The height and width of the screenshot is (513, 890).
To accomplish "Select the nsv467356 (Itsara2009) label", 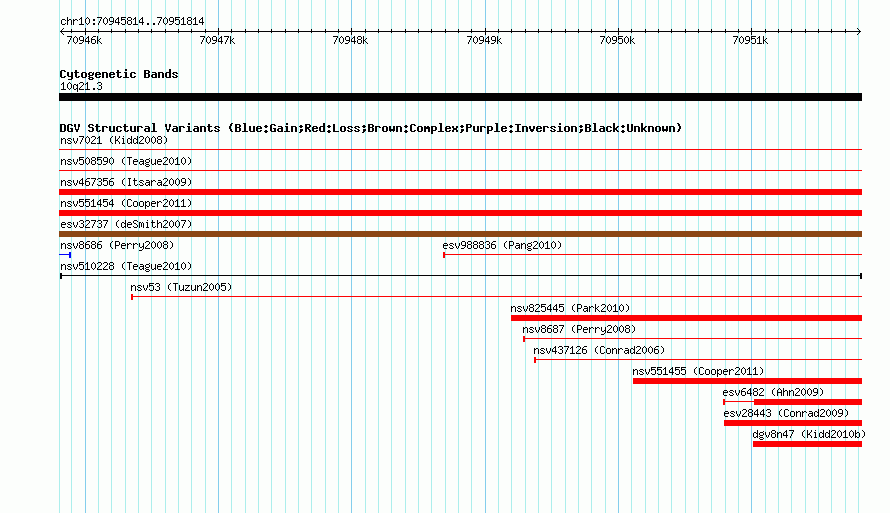I will tap(126, 182).
